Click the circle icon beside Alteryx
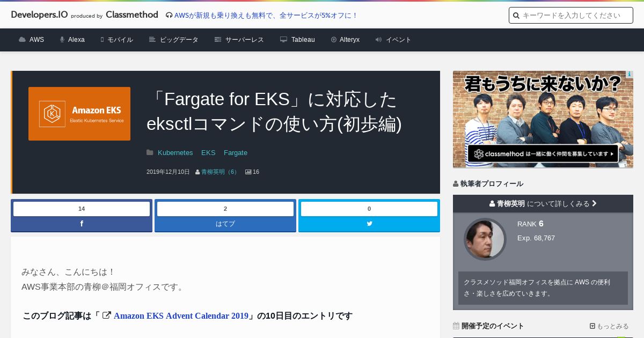 [x=334, y=40]
